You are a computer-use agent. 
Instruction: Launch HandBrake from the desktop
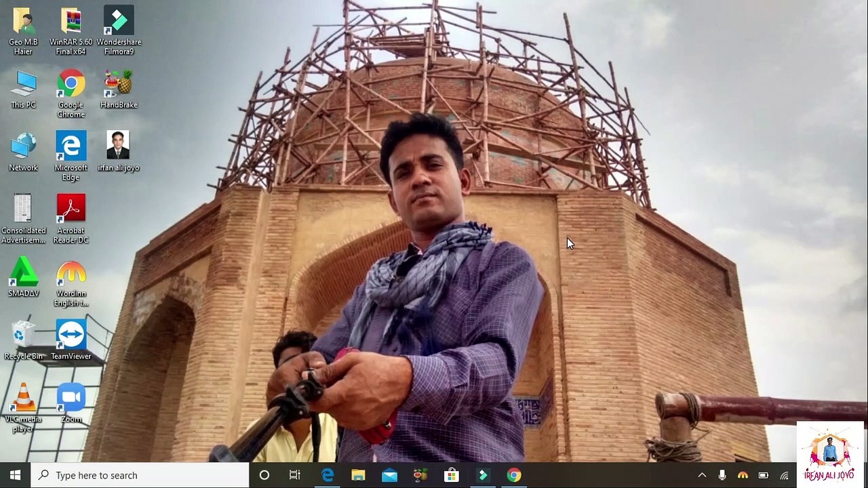pos(119,89)
